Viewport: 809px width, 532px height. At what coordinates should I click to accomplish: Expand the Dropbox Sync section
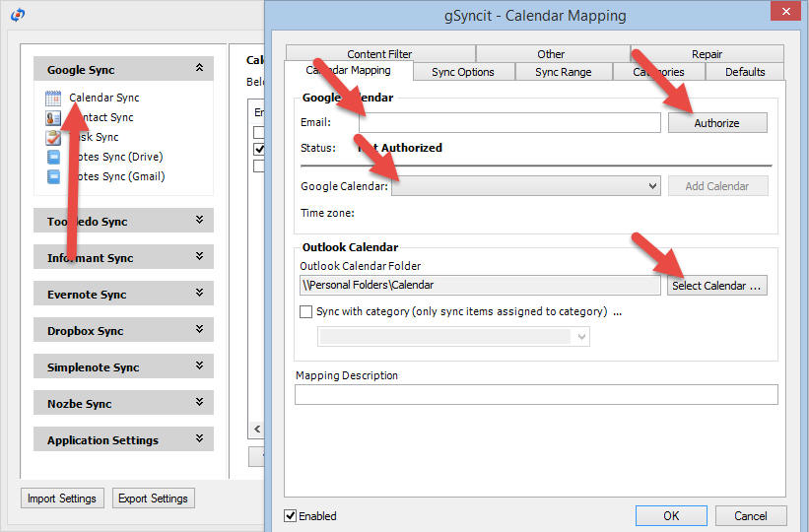[x=199, y=329]
